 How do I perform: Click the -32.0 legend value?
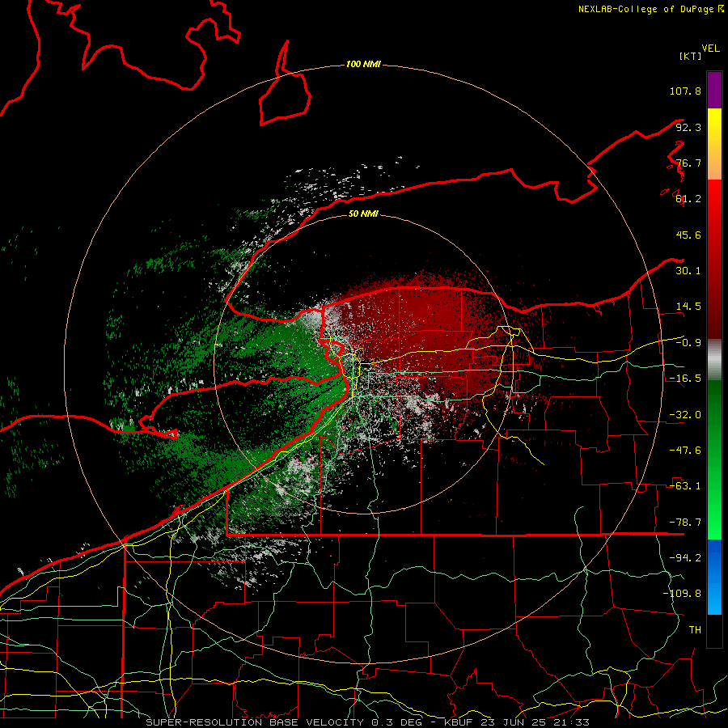pos(685,415)
